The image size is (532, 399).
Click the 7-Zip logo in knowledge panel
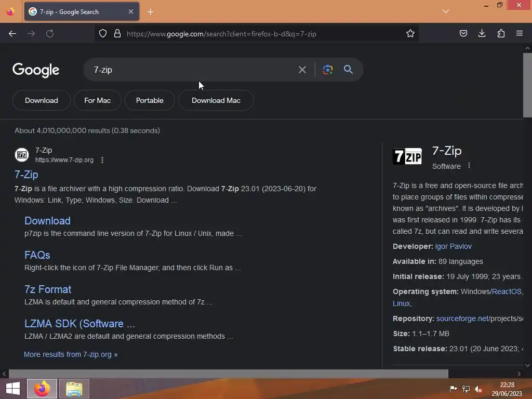(x=407, y=156)
